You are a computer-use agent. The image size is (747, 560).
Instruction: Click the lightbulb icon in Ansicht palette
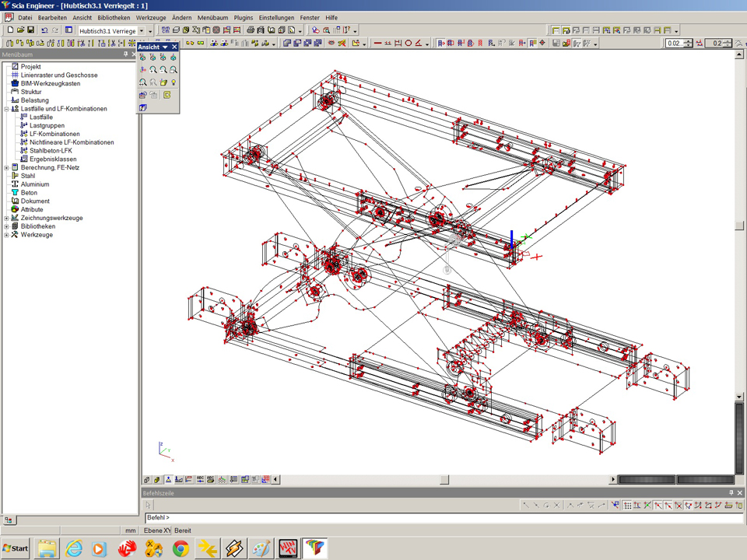174,82
